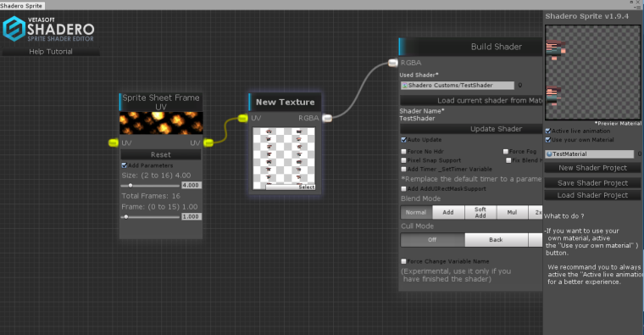The width and height of the screenshot is (644, 335).
Task: Set Cull Mode to Back
Action: pyautogui.click(x=497, y=240)
